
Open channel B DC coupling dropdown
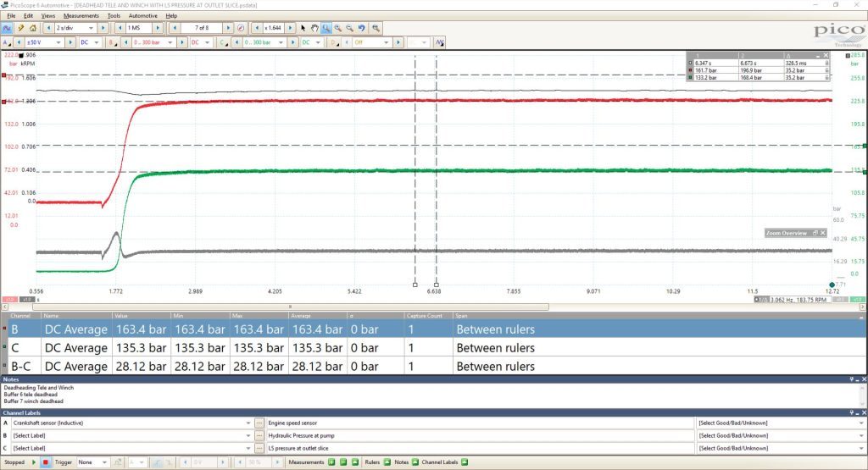(207, 42)
